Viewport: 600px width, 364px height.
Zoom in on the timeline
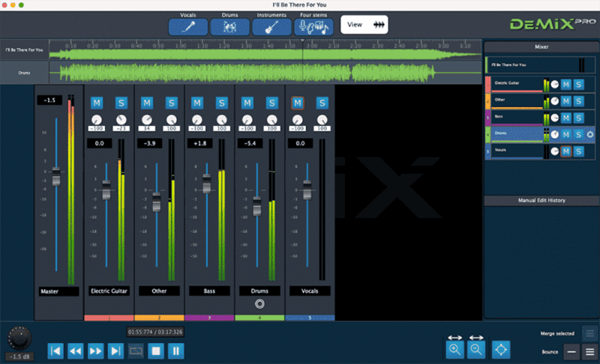[455, 350]
